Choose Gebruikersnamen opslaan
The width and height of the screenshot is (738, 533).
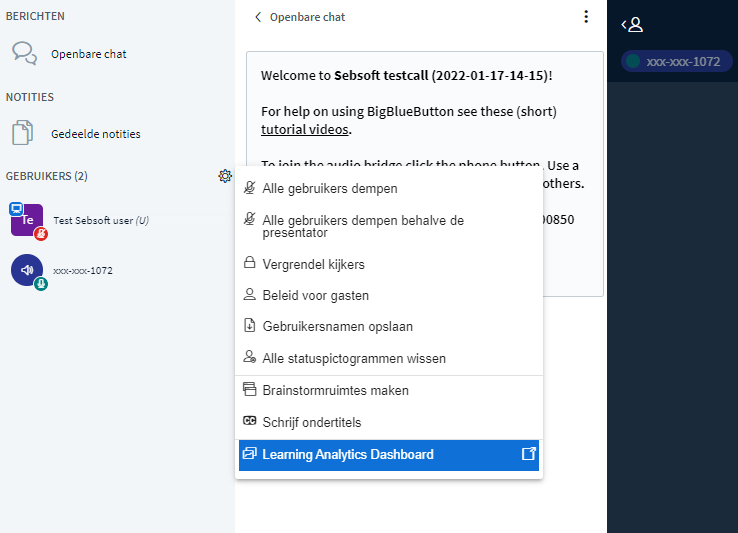(389, 326)
